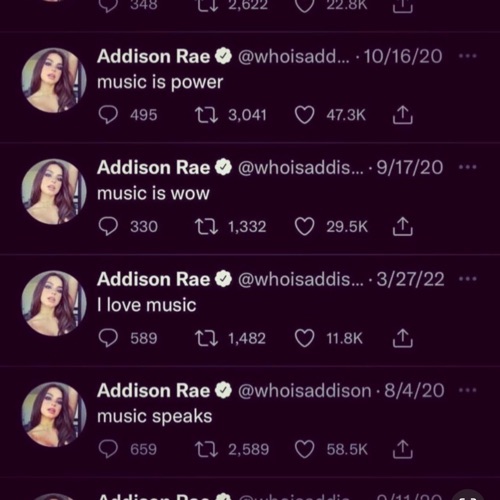Open more options for the 9/17/20 tweet
The height and width of the screenshot is (500, 500).
(468, 167)
